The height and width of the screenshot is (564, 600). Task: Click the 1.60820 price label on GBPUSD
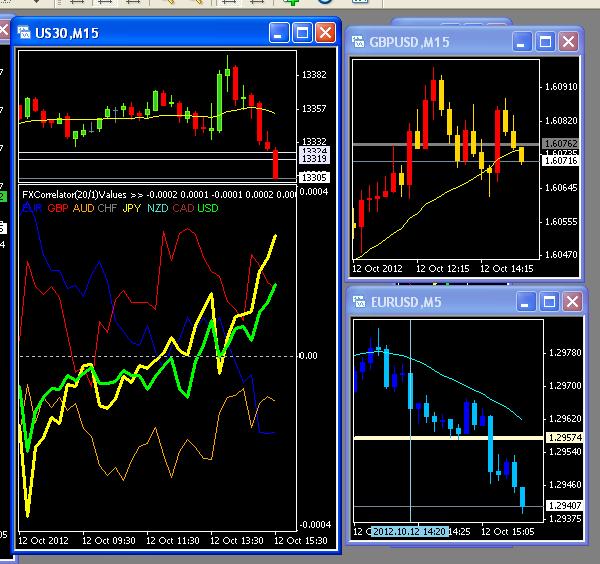(x=561, y=121)
